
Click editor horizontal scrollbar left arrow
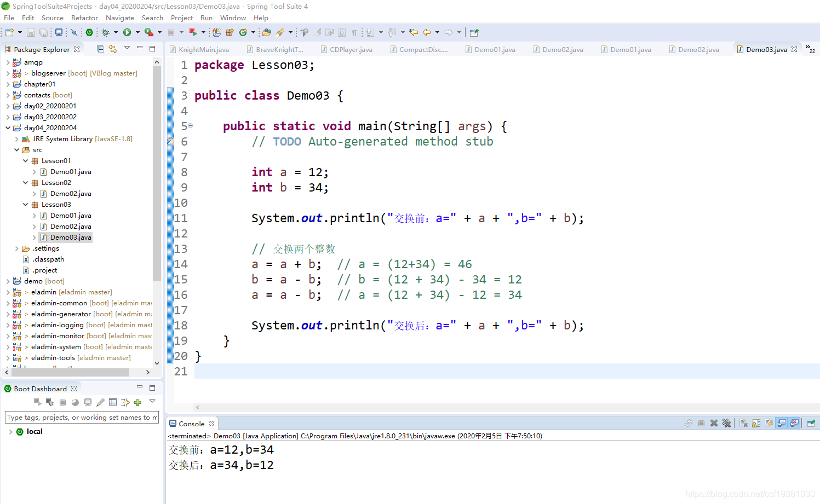pos(198,407)
